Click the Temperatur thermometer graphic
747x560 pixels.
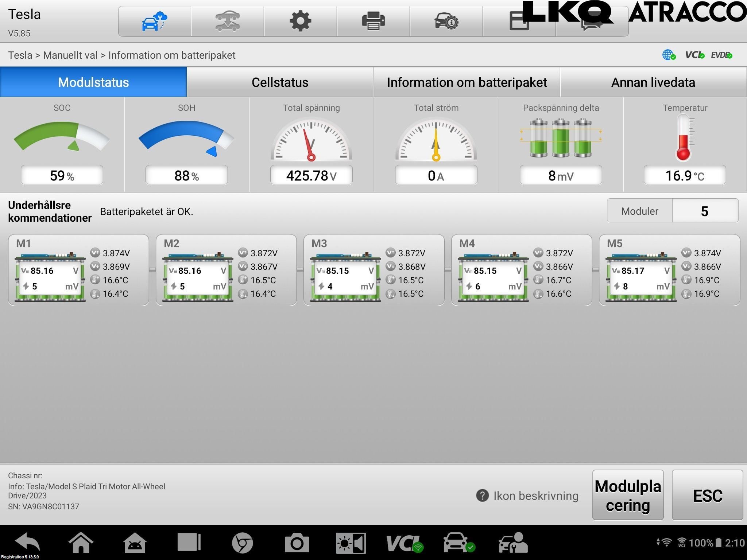point(685,138)
